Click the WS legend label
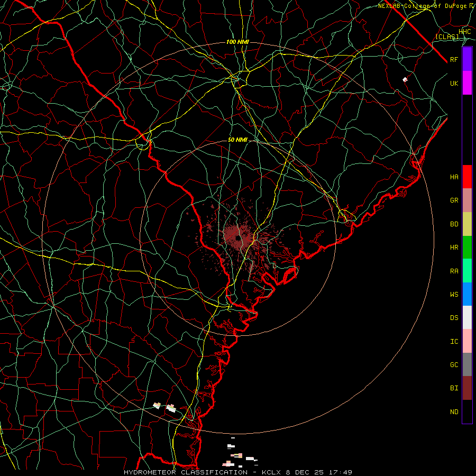The width and height of the screenshot is (476, 476). click(x=454, y=295)
